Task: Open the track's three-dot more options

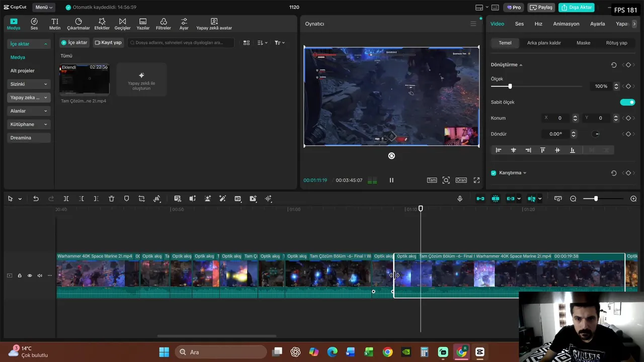Action: (x=49, y=276)
